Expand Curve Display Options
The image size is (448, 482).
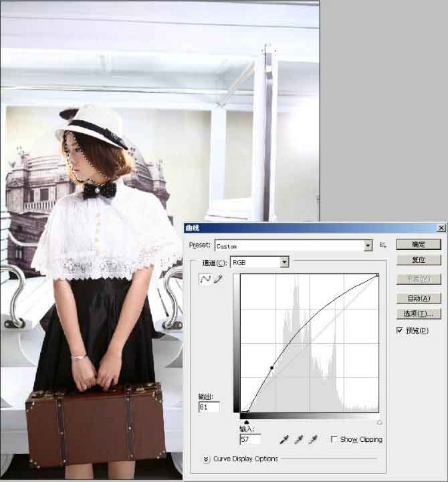click(206, 459)
